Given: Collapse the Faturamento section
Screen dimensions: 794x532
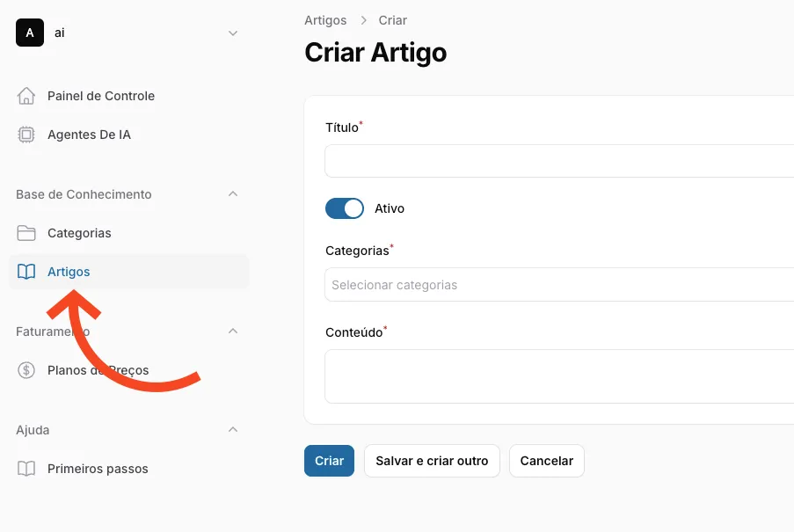Looking at the screenshot, I should 233,332.
